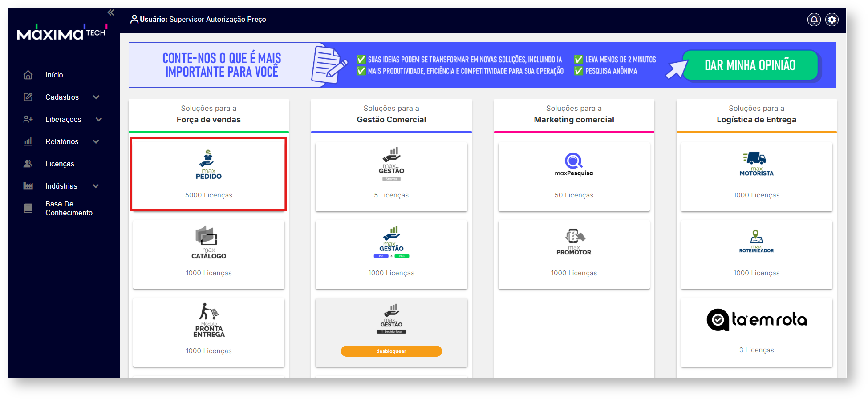The width and height of the screenshot is (868, 399).
Task: Click 1000 Licenças under maxPromotor
Action: point(574,273)
